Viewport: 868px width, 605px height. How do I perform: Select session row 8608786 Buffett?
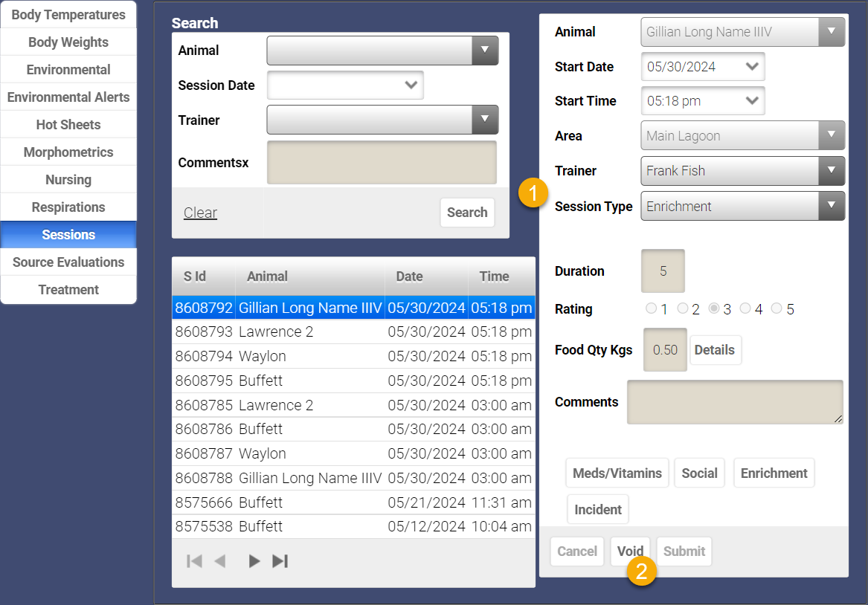[354, 429]
